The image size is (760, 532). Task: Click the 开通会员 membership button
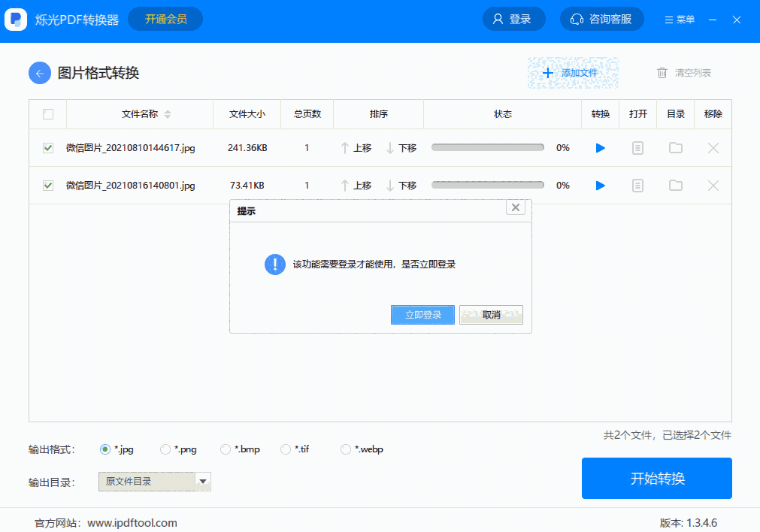167,19
